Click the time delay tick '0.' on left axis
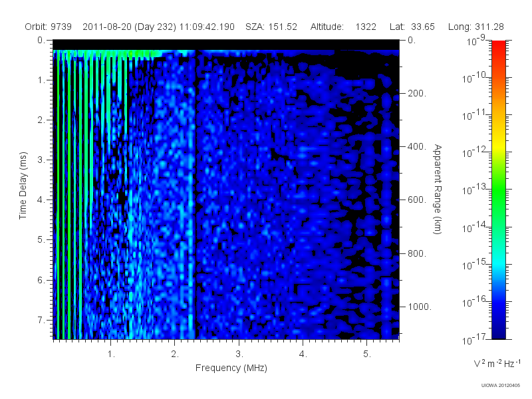 point(41,41)
